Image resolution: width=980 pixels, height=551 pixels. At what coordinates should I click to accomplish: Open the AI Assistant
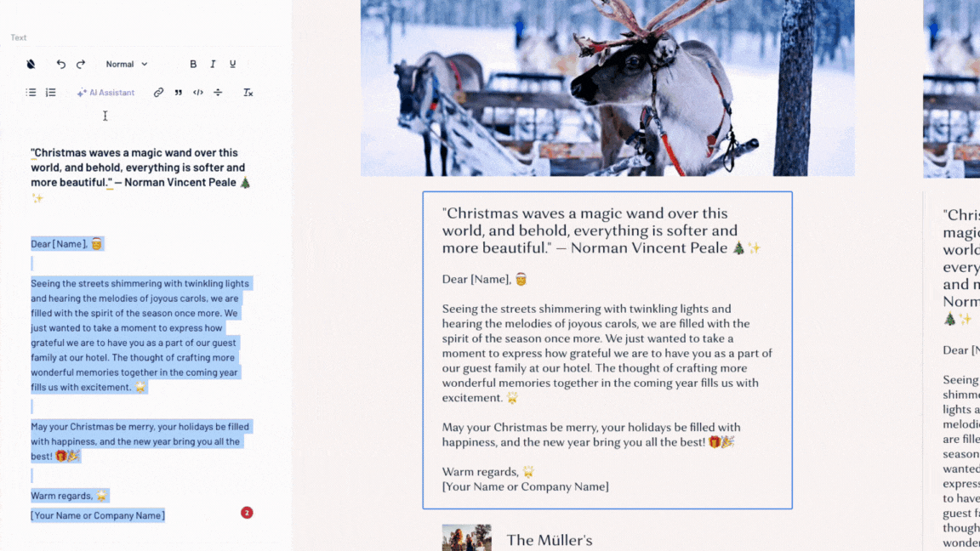105,93
